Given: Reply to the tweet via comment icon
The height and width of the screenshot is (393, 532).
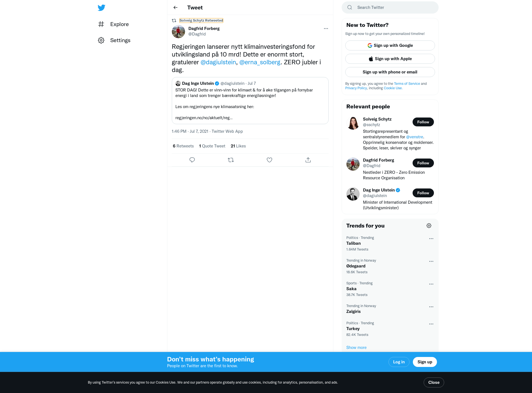Looking at the screenshot, I should (192, 160).
